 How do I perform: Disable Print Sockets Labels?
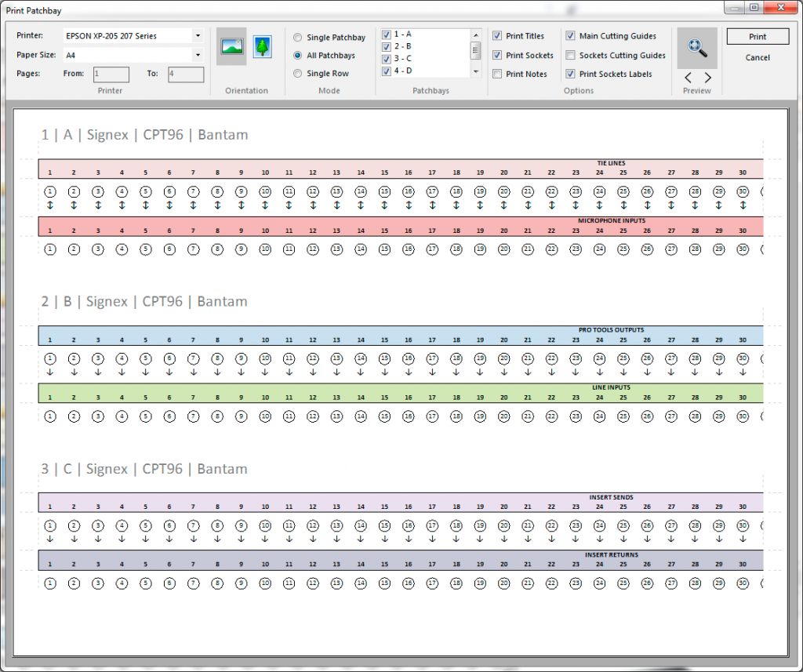[x=570, y=74]
